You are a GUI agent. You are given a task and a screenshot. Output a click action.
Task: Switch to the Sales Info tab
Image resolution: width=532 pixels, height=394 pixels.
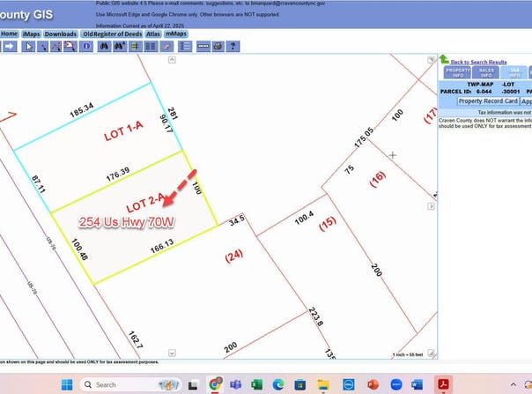point(486,74)
